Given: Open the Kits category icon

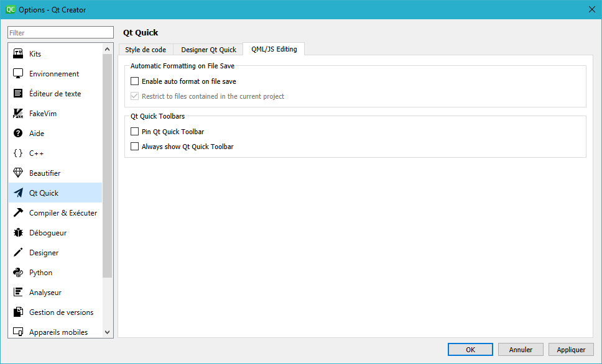Looking at the screenshot, I should tap(18, 53).
